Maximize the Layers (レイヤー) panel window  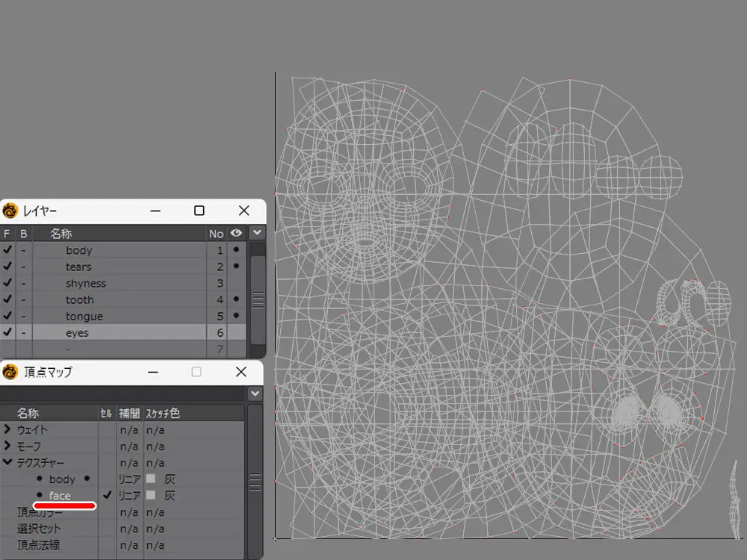199,211
